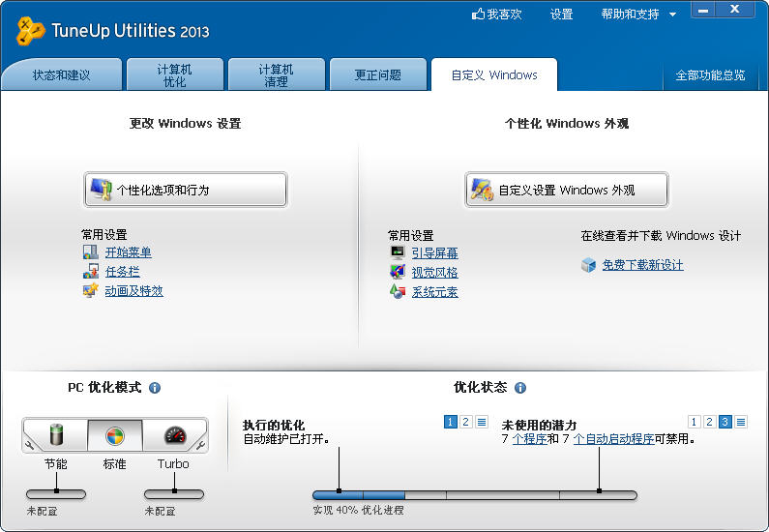The height and width of the screenshot is (532, 769).
Task: Expand the 帮助和支持 dropdown arrow
Action: [x=673, y=15]
